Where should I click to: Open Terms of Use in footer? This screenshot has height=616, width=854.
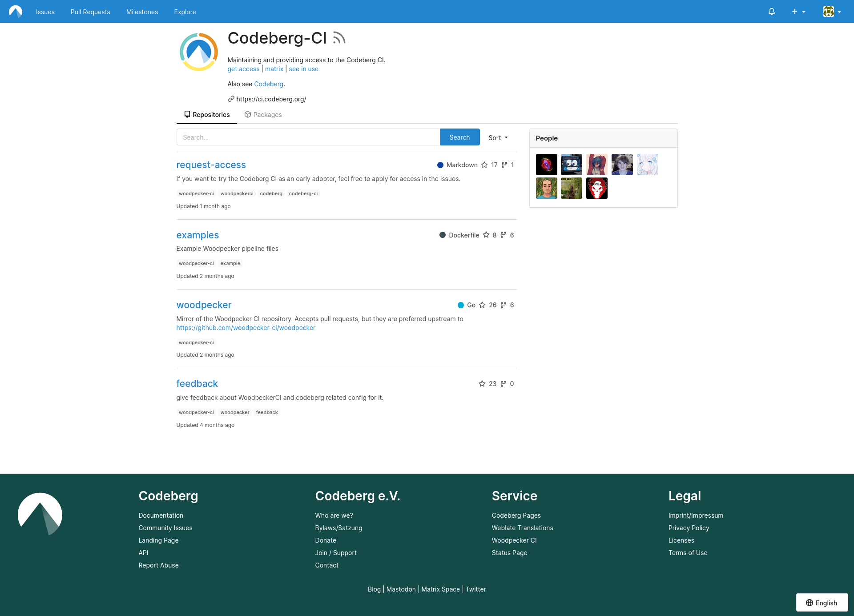click(688, 553)
